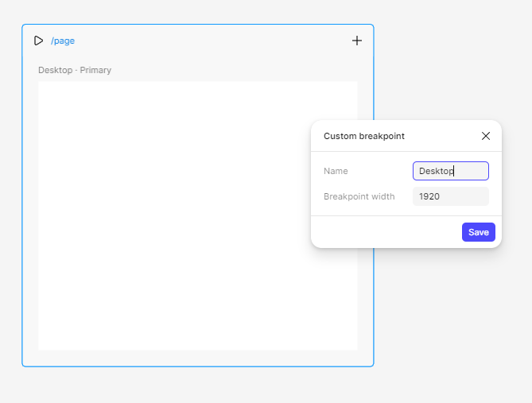Click the Custom breakpoint dialog title
Screen dimensions: 532x403
364,136
